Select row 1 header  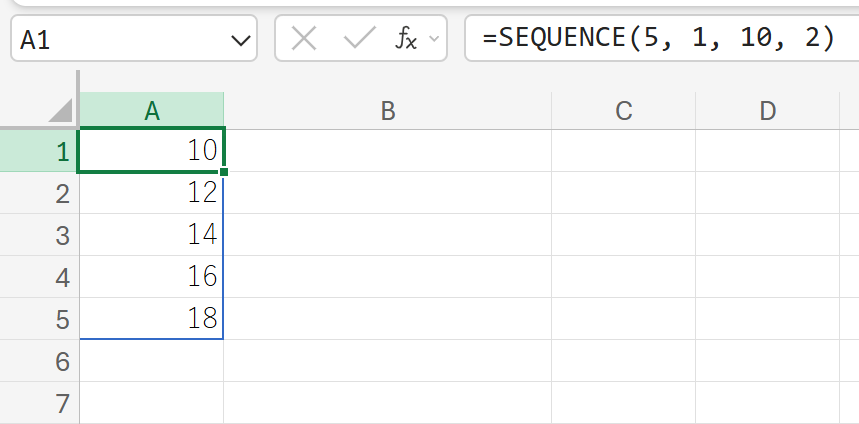(39, 152)
